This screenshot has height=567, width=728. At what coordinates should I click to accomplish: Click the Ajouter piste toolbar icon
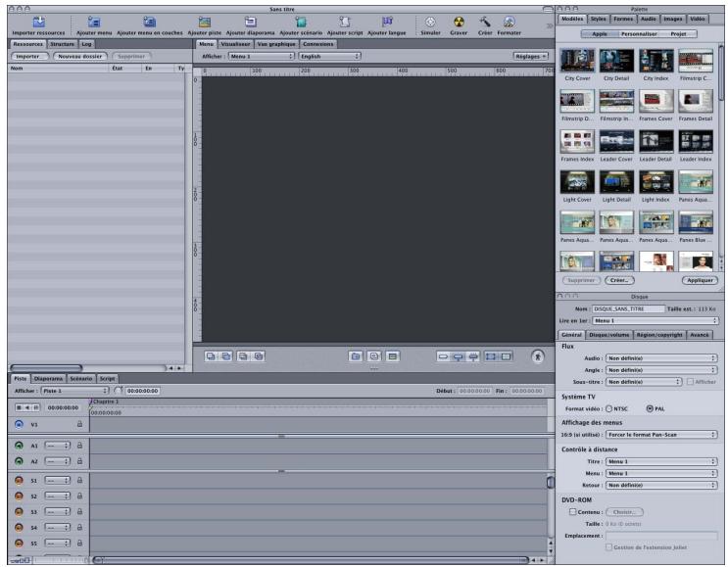204,22
